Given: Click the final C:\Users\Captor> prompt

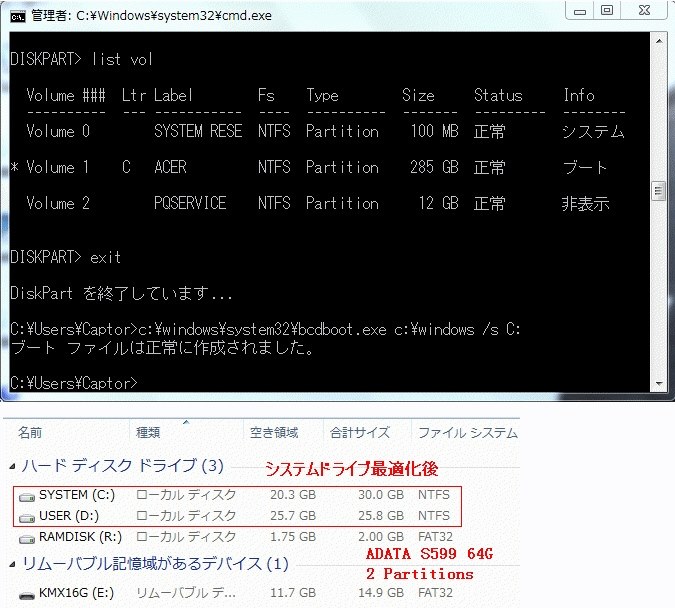Looking at the screenshot, I should (74, 383).
